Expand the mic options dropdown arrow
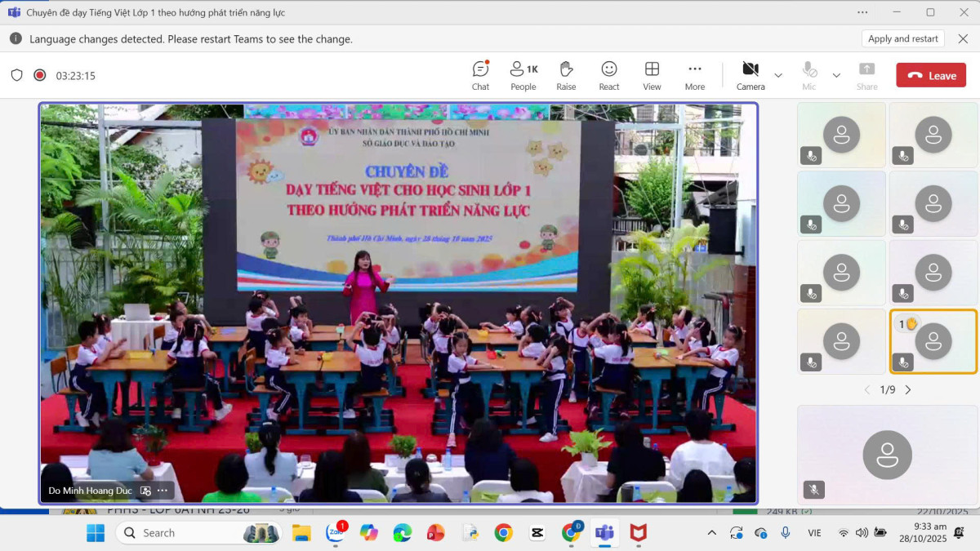 (836, 75)
